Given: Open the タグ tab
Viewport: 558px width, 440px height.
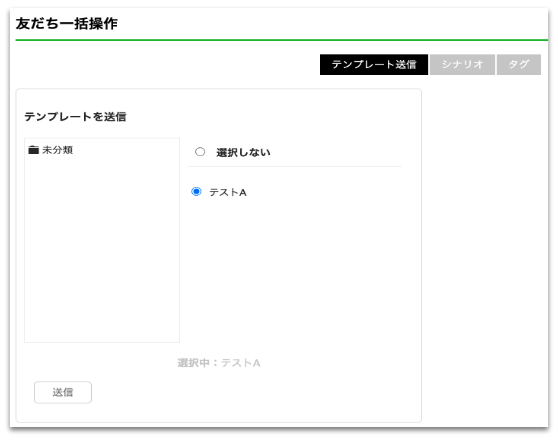Looking at the screenshot, I should (x=519, y=64).
